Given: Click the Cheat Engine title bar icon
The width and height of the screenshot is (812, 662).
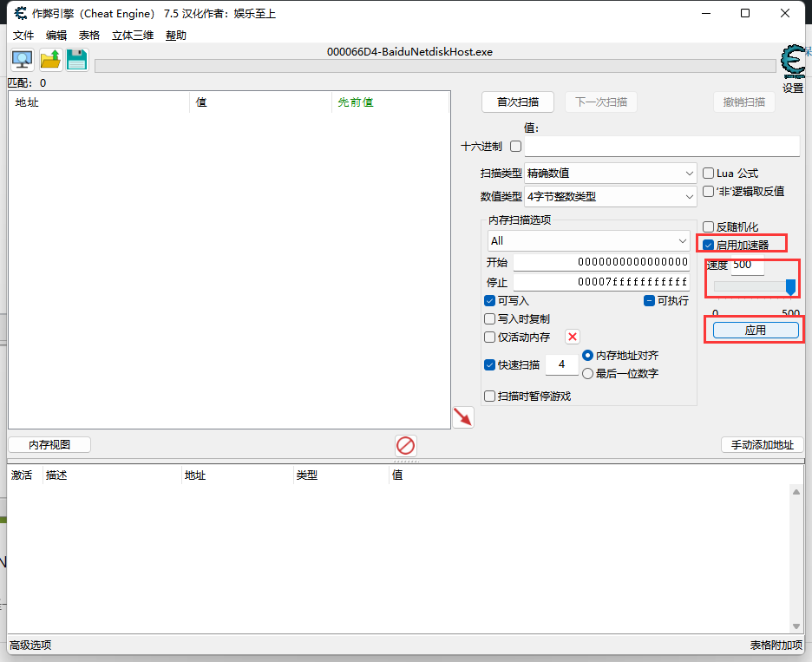Looking at the screenshot, I should (x=19, y=13).
